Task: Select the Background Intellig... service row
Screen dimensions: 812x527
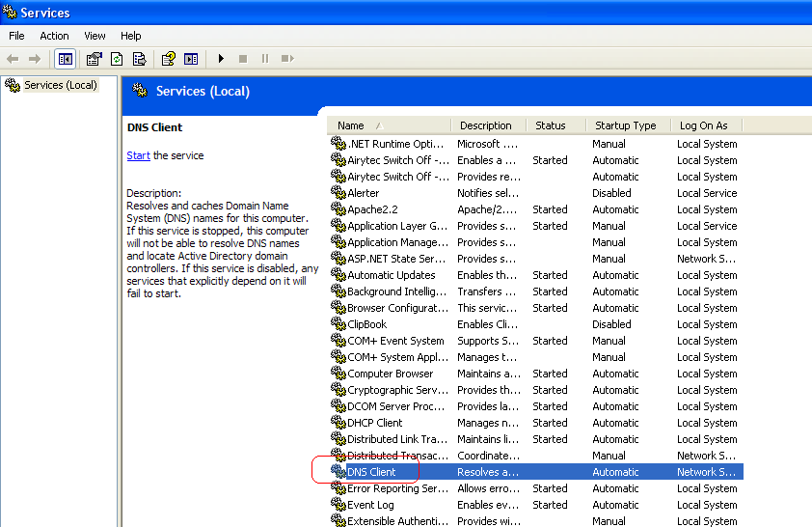Action: click(x=536, y=291)
